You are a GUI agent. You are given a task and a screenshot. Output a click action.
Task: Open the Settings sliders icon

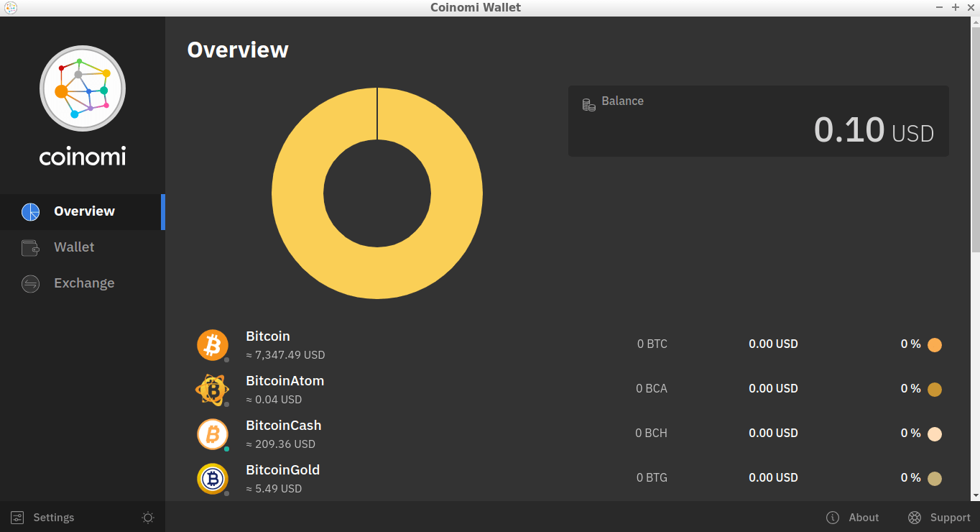[x=17, y=518]
